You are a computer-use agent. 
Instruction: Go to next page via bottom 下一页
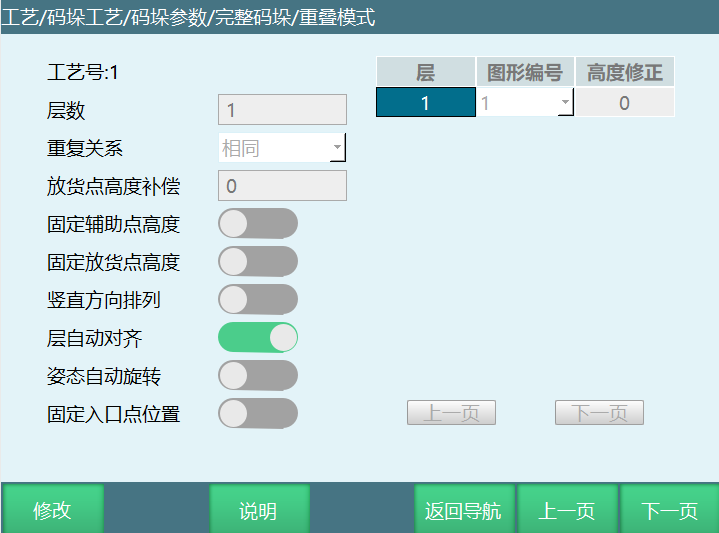coord(670,510)
